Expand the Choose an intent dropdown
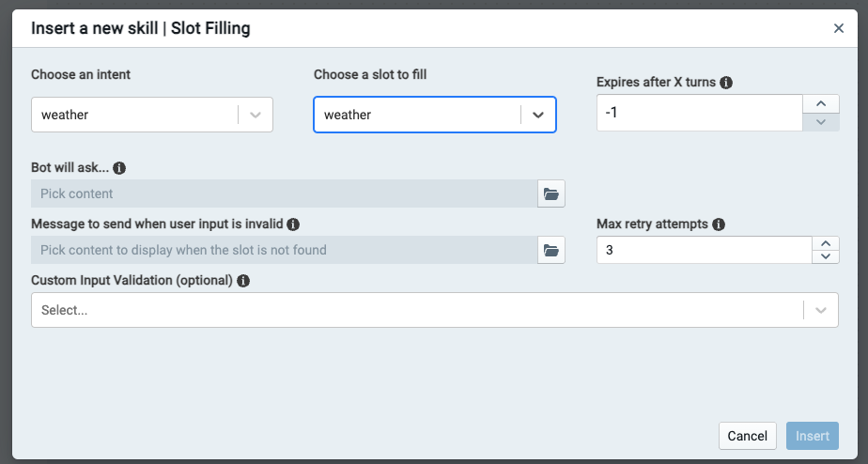 (x=256, y=115)
